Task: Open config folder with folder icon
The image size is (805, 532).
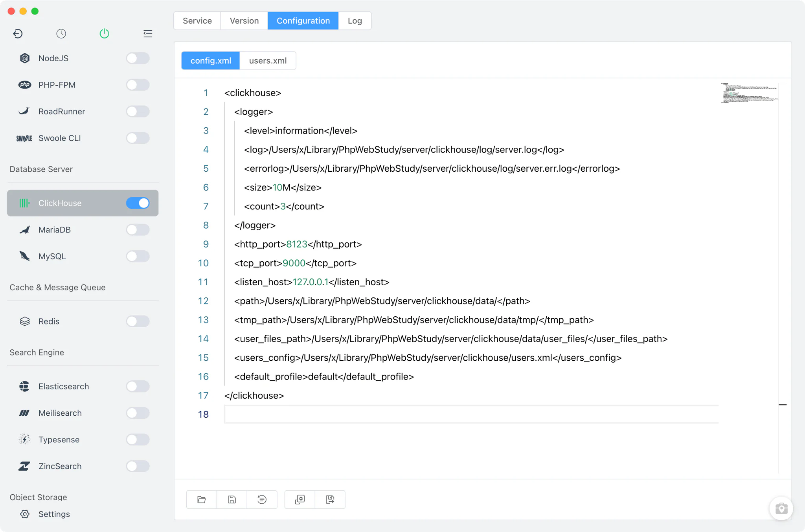Action: [x=202, y=499]
